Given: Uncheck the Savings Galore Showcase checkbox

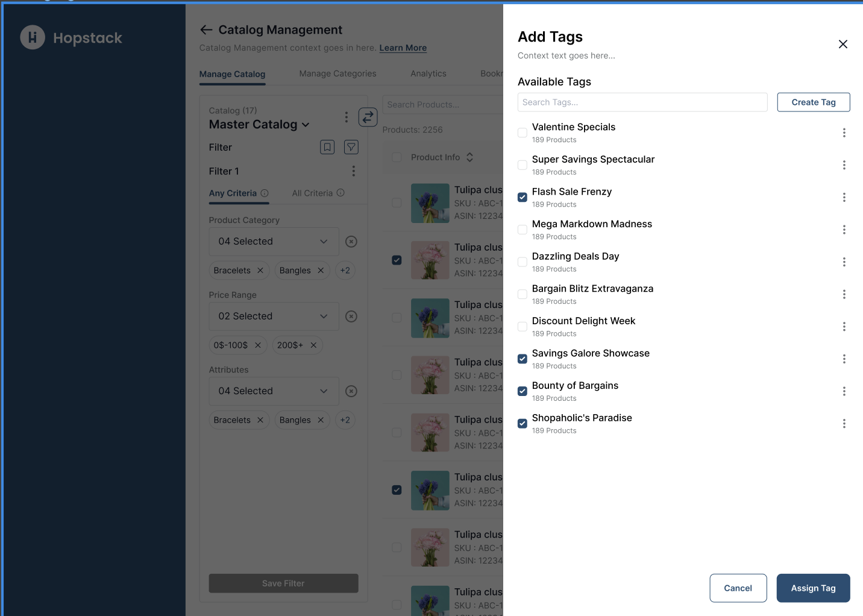Looking at the screenshot, I should click(x=523, y=359).
